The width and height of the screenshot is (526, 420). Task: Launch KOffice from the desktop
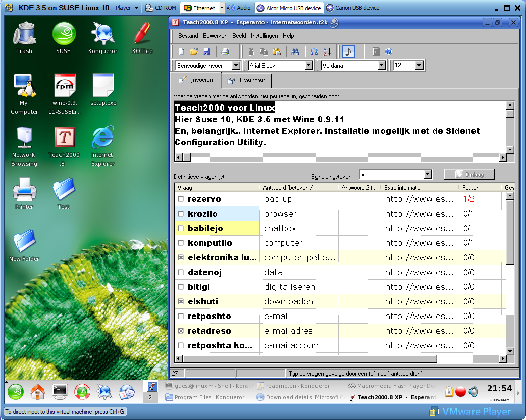(x=142, y=38)
